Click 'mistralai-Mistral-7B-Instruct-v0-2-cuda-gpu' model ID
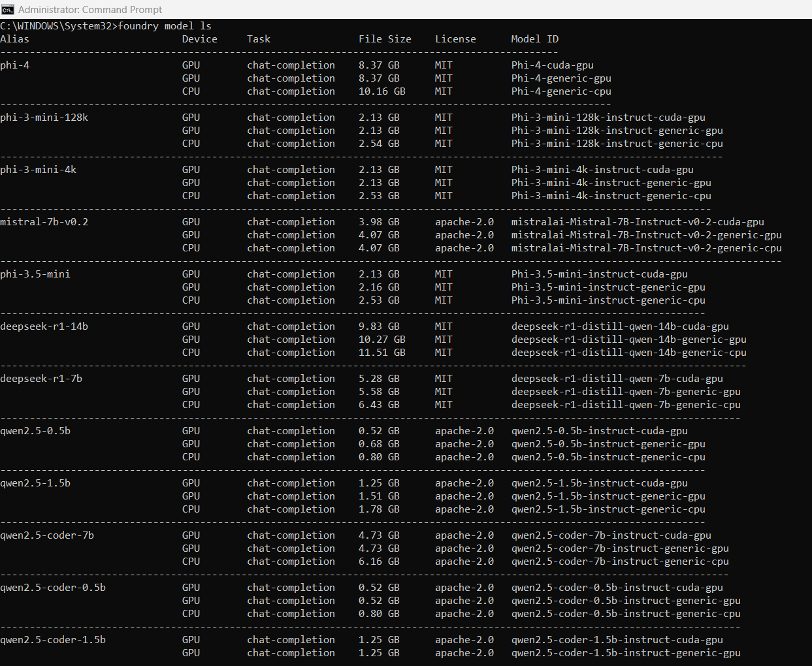Viewport: 812px width, 666px height. pos(638,222)
